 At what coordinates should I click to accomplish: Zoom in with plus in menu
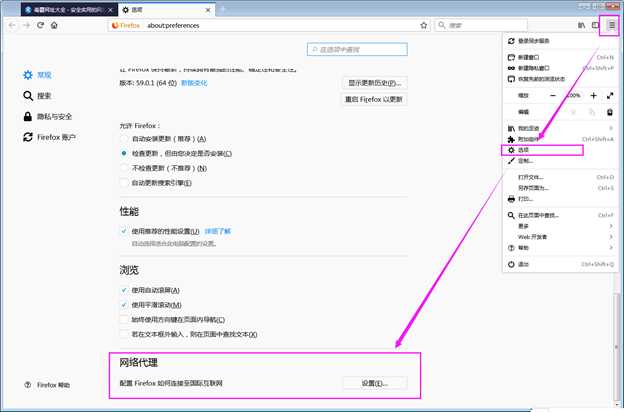click(593, 96)
